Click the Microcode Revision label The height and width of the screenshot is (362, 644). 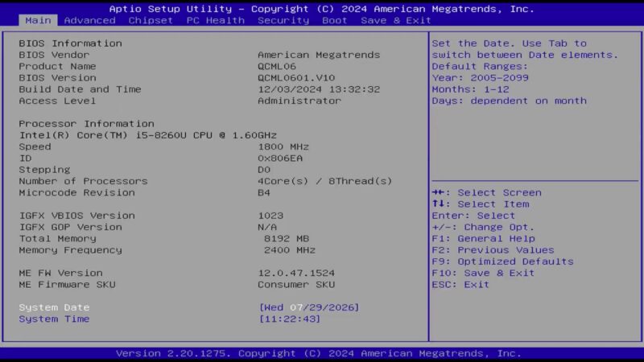(x=76, y=192)
